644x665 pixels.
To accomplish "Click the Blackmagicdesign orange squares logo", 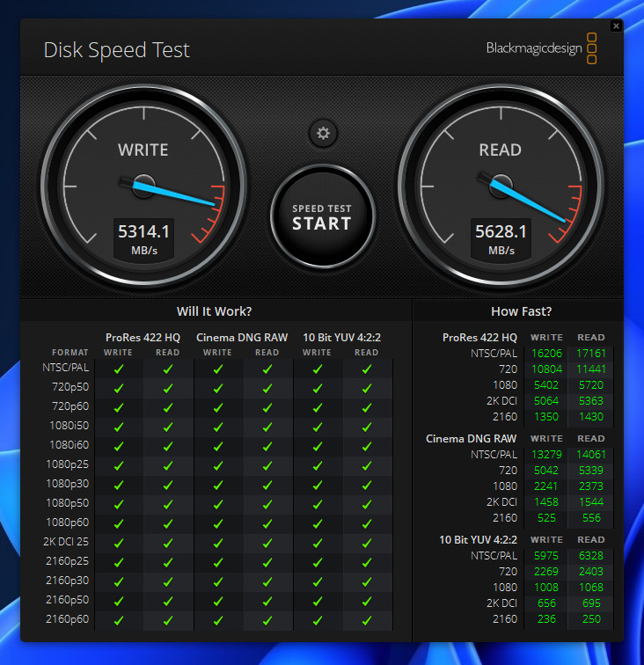I will (591, 48).
